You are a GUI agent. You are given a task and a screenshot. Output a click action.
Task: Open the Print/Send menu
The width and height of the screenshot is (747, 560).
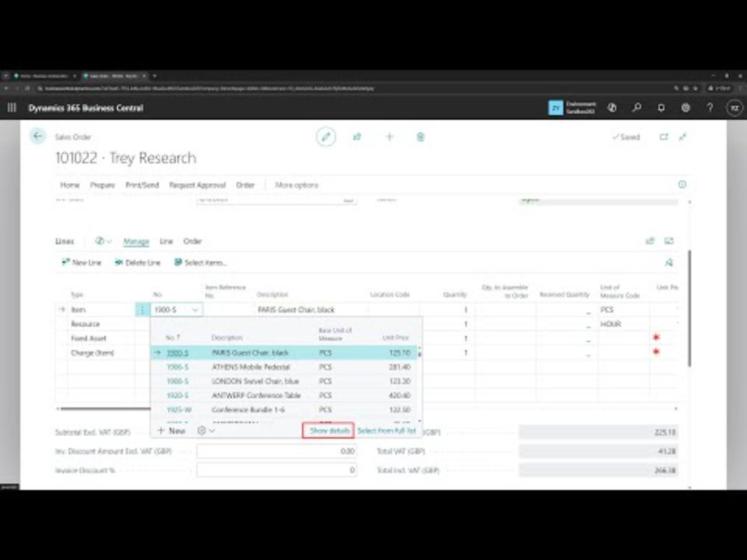[x=142, y=184]
